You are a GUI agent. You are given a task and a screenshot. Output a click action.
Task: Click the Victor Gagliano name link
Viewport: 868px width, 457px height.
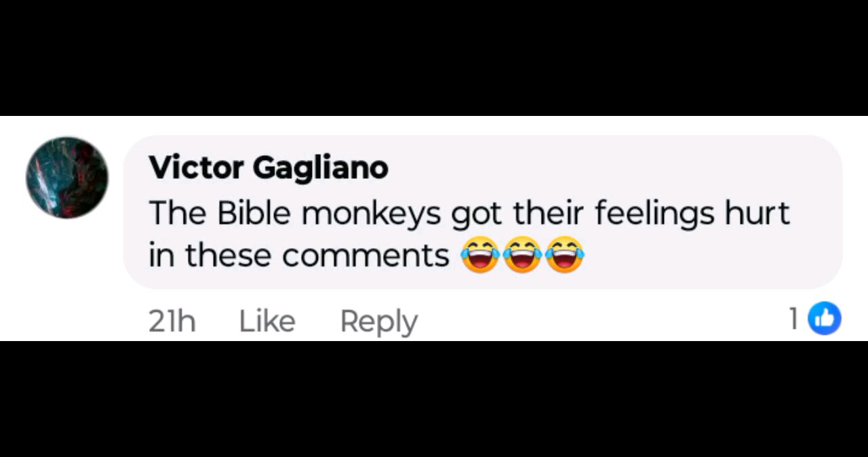point(269,167)
